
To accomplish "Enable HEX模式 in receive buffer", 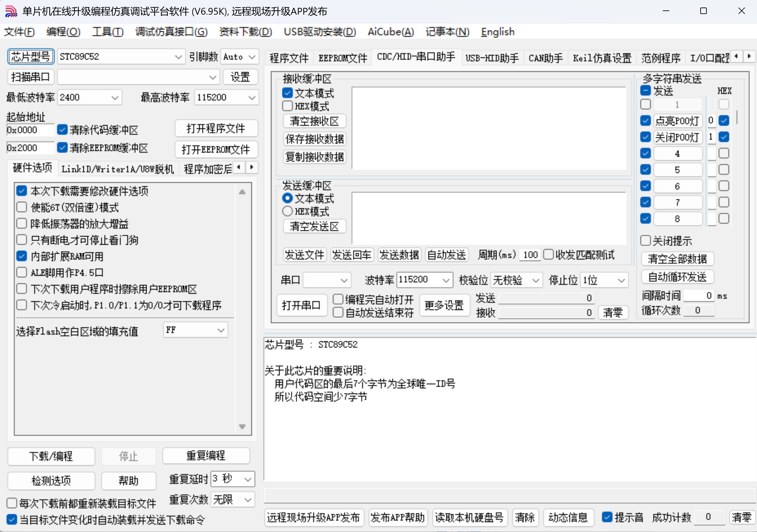I will pyautogui.click(x=287, y=106).
